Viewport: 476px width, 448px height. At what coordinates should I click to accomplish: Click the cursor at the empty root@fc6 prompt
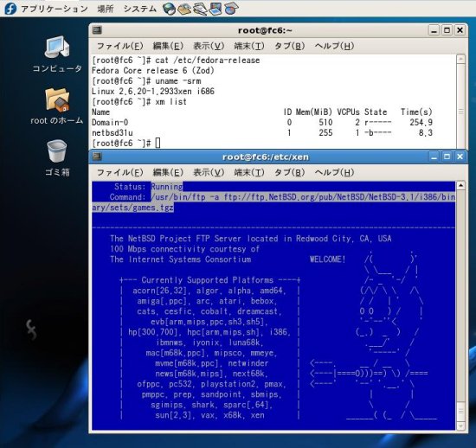pos(158,143)
